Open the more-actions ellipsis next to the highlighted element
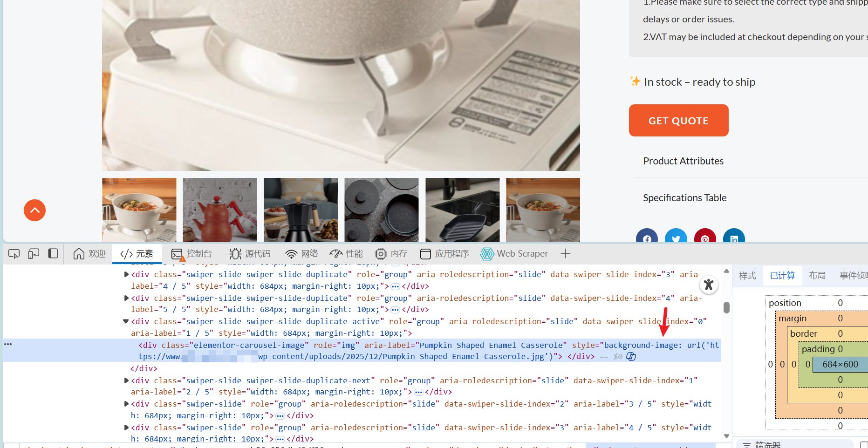868x448 pixels. (8, 344)
